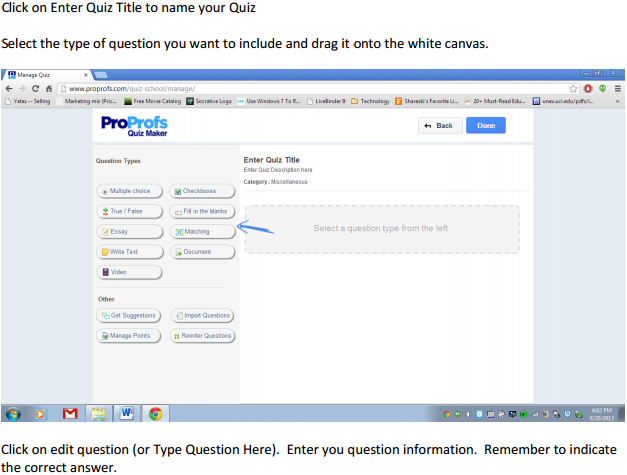Click volume speaker icon in tray
The image size is (627, 475).
[x=468, y=415]
